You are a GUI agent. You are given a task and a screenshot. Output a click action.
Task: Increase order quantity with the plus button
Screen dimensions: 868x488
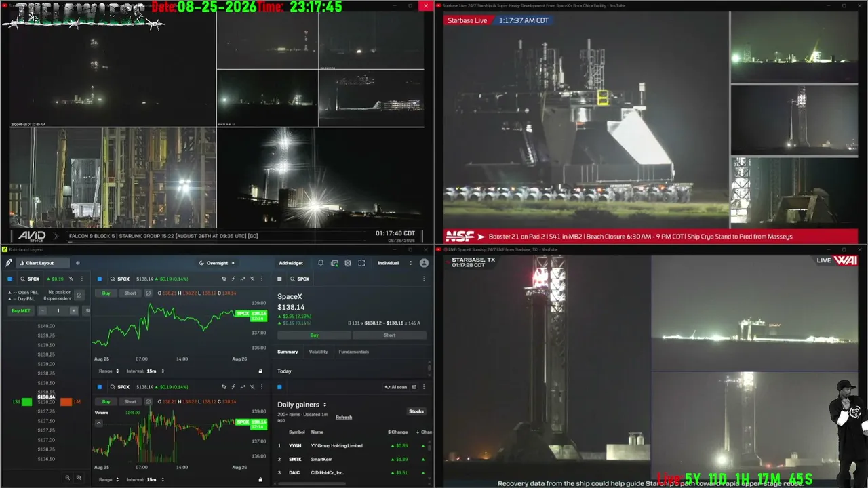coord(74,310)
